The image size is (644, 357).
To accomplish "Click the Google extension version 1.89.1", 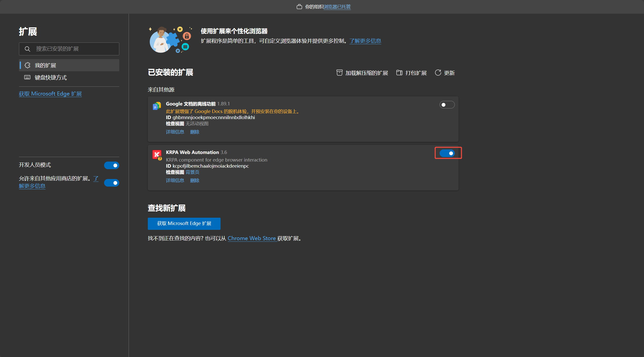I will (x=224, y=104).
